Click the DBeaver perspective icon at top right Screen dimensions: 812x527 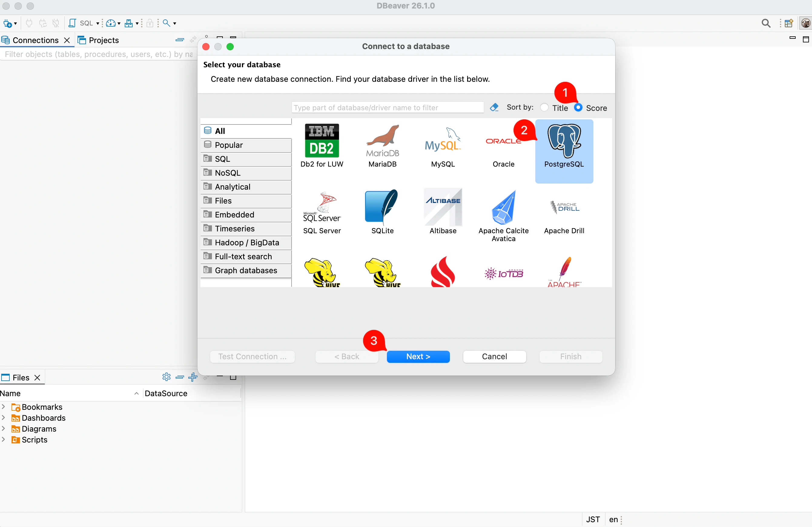(x=806, y=23)
